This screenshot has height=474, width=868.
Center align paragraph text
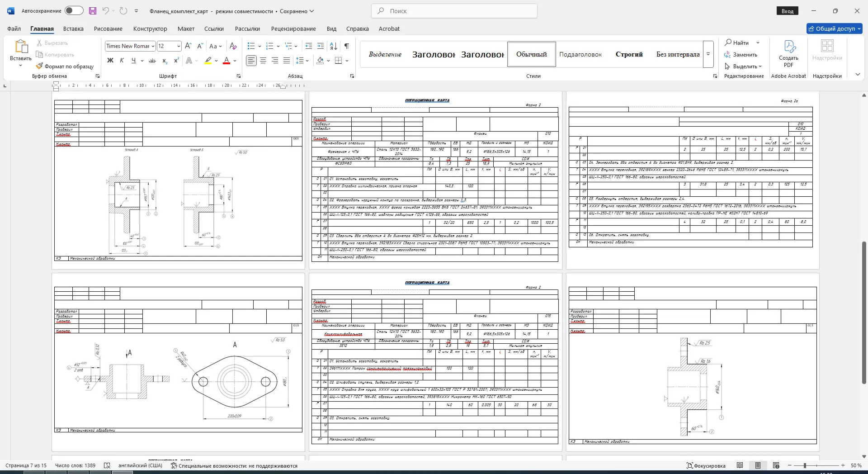[263, 61]
